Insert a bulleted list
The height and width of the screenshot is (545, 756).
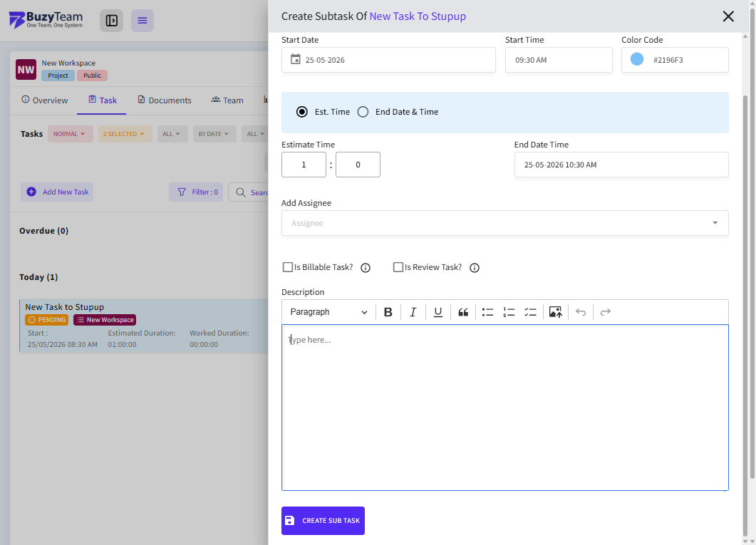[x=487, y=312]
